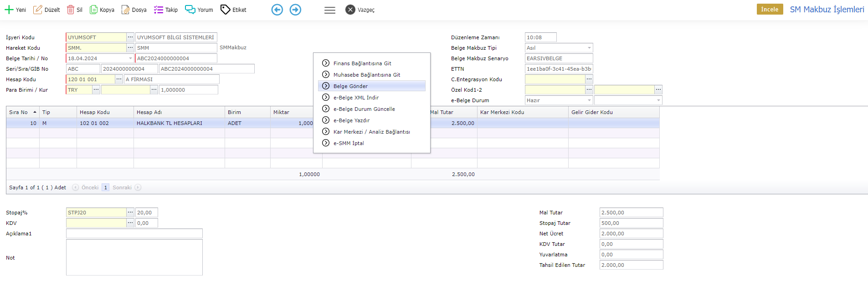Image resolution: width=868 pixels, height=281 pixels.
Task: Open İşyeri Kodu lookup ellipsis button
Action: 130,37
